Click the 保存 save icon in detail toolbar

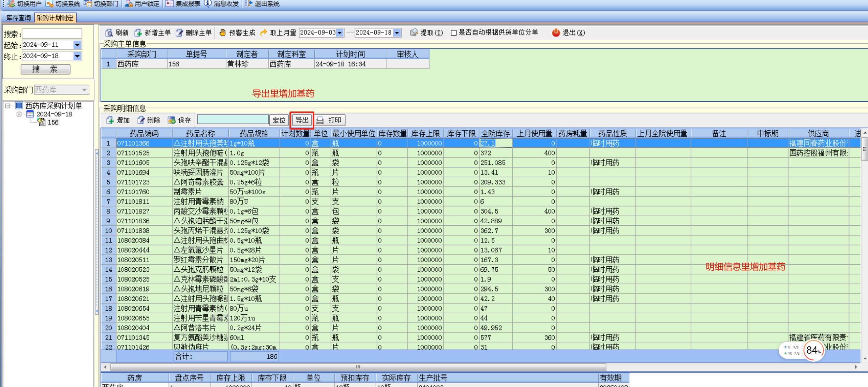pos(171,120)
